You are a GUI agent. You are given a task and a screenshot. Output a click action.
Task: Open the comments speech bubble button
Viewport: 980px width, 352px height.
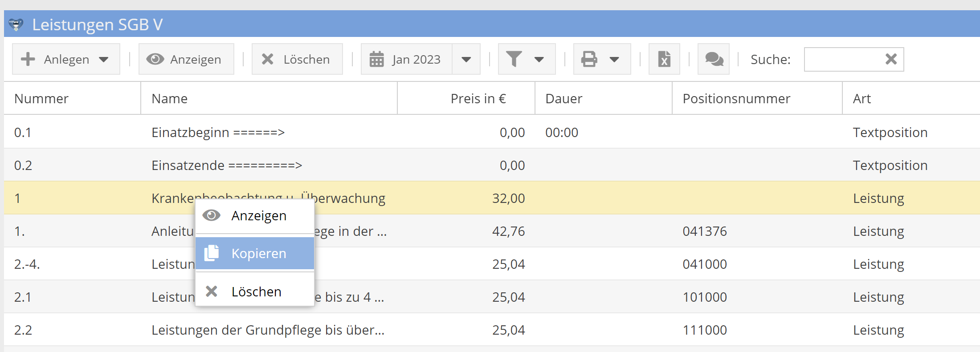point(714,59)
